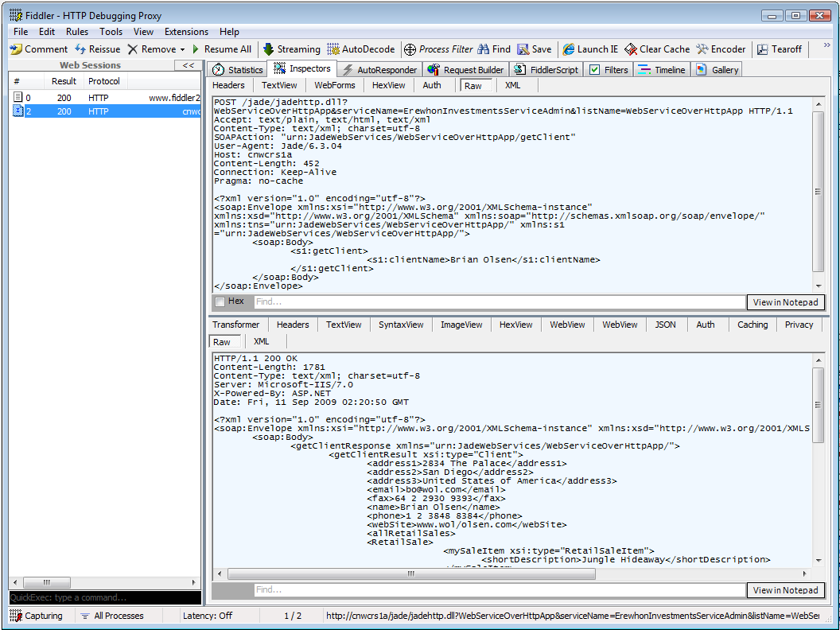Select the request WebForms tab

click(x=335, y=85)
